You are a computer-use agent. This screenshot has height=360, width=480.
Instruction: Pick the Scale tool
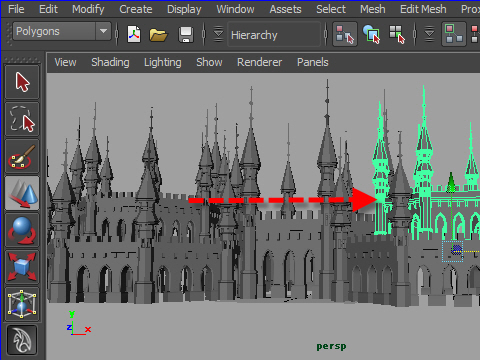click(x=22, y=267)
